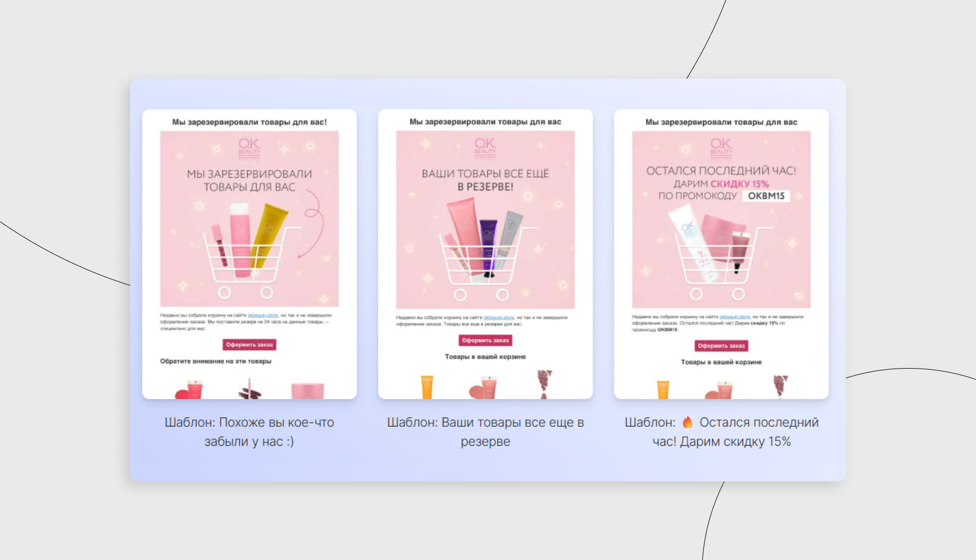Viewport: 976px width, 560px height.
Task: Click promo code 'OKBM15' badge
Action: [766, 196]
